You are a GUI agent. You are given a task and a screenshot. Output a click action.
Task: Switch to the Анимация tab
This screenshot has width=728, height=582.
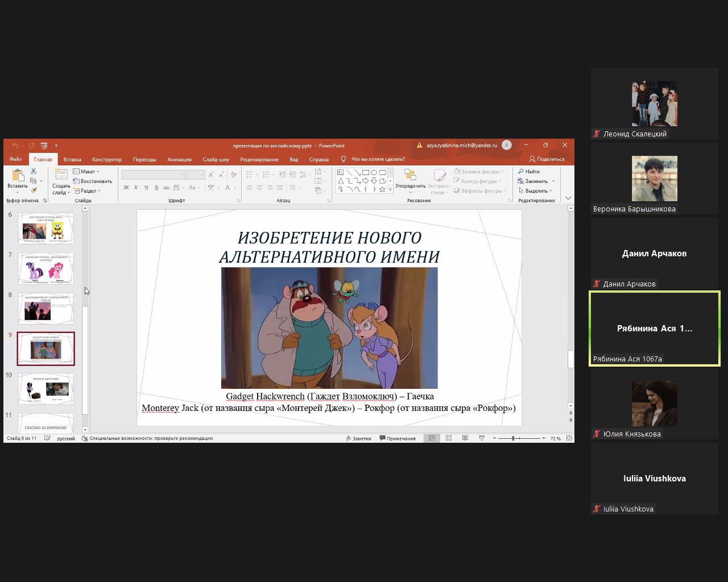179,159
